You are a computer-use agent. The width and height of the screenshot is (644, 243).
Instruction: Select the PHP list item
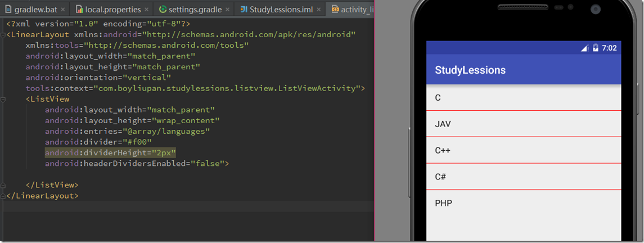[x=523, y=203]
